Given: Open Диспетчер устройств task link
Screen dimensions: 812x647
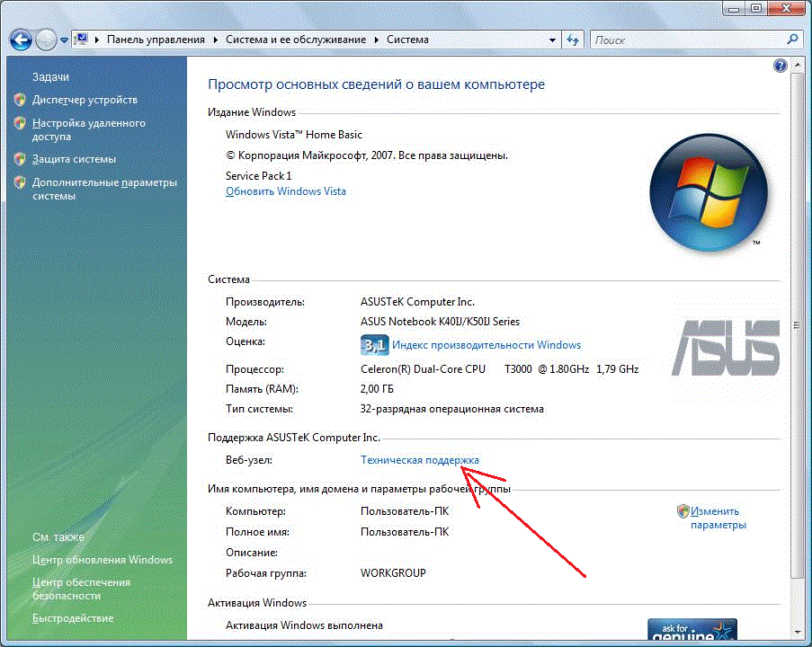Looking at the screenshot, I should tap(85, 100).
